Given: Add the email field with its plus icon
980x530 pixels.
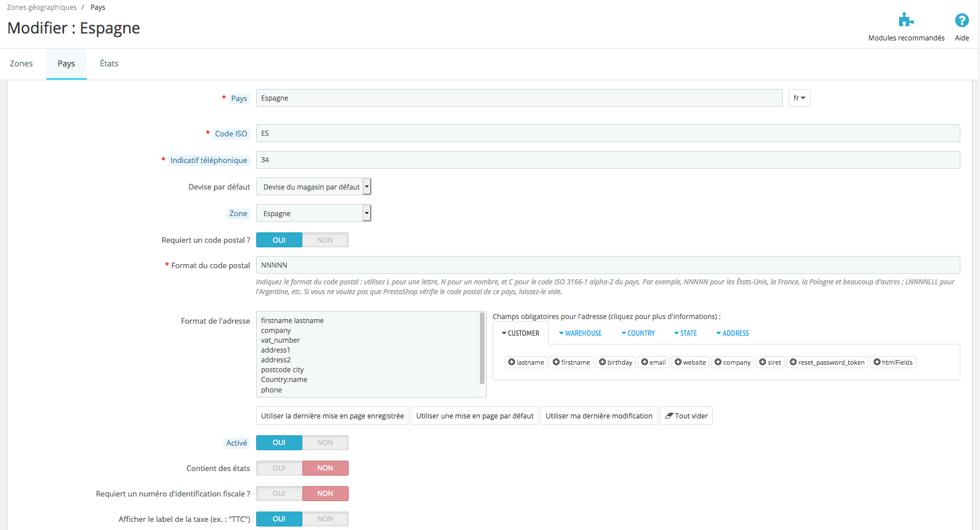Looking at the screenshot, I should [644, 362].
